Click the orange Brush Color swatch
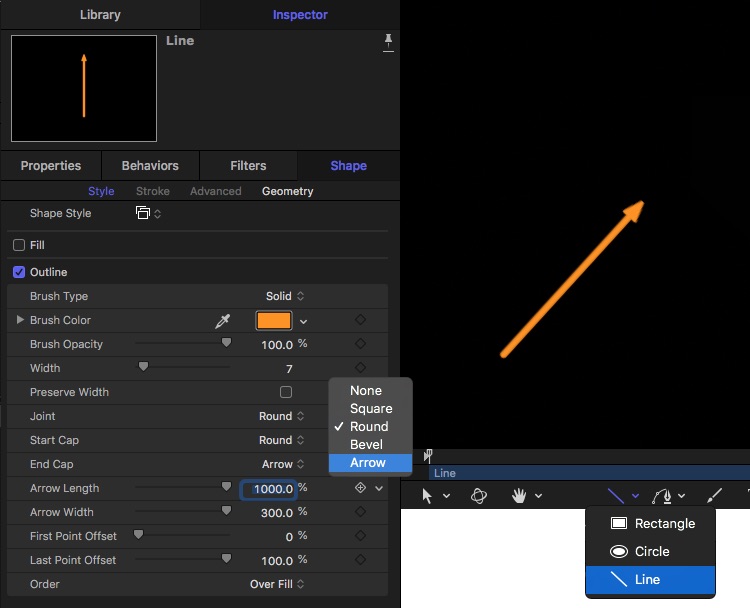Screen dimensions: 750x608 (273, 321)
